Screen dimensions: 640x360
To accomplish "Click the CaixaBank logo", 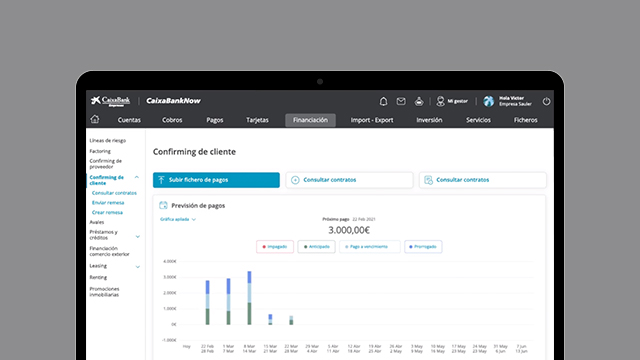I will coord(111,101).
